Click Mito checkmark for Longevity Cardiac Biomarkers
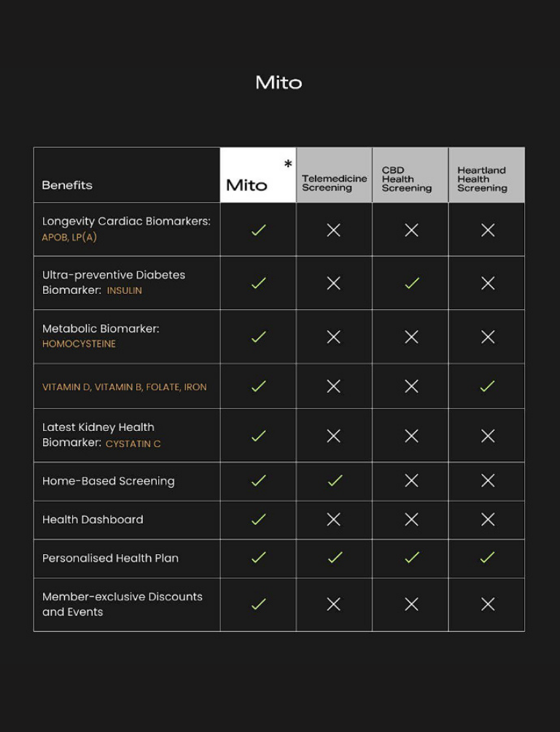Viewport: 560px width, 732px height. click(x=258, y=230)
